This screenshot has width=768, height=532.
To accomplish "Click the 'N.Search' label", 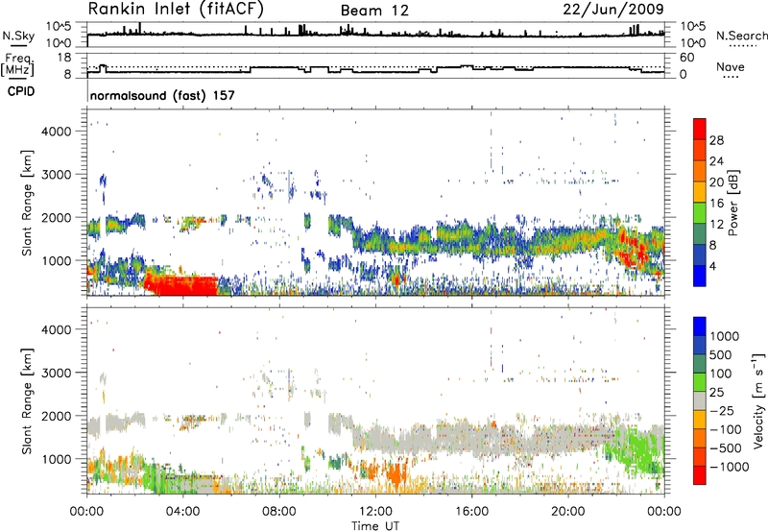I will 741,36.
